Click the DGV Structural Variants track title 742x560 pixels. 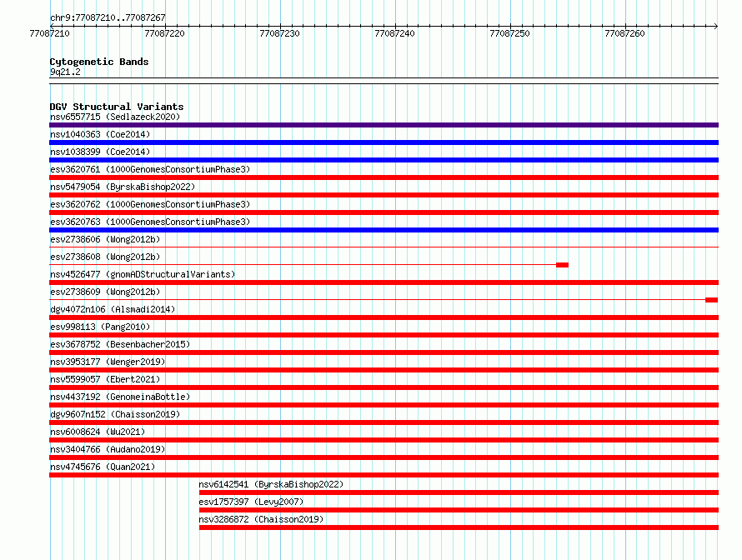(x=117, y=107)
